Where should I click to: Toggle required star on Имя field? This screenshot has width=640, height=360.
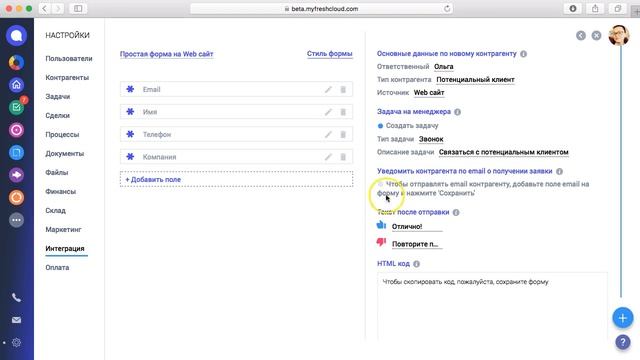pyautogui.click(x=130, y=112)
